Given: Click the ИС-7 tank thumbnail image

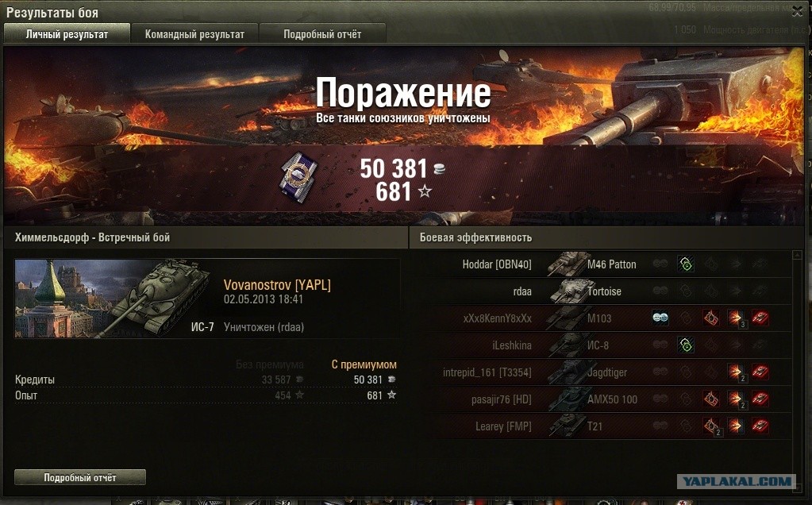Looking at the screenshot, I should (115, 299).
